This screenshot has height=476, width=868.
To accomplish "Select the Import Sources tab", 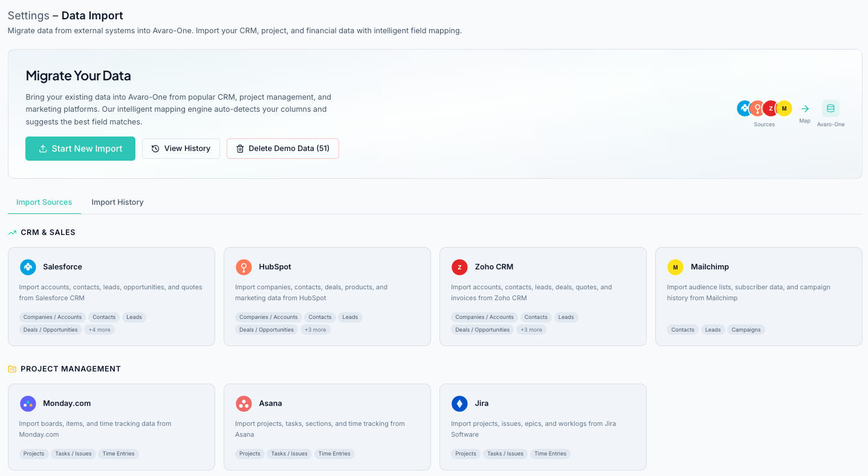I will 44,202.
